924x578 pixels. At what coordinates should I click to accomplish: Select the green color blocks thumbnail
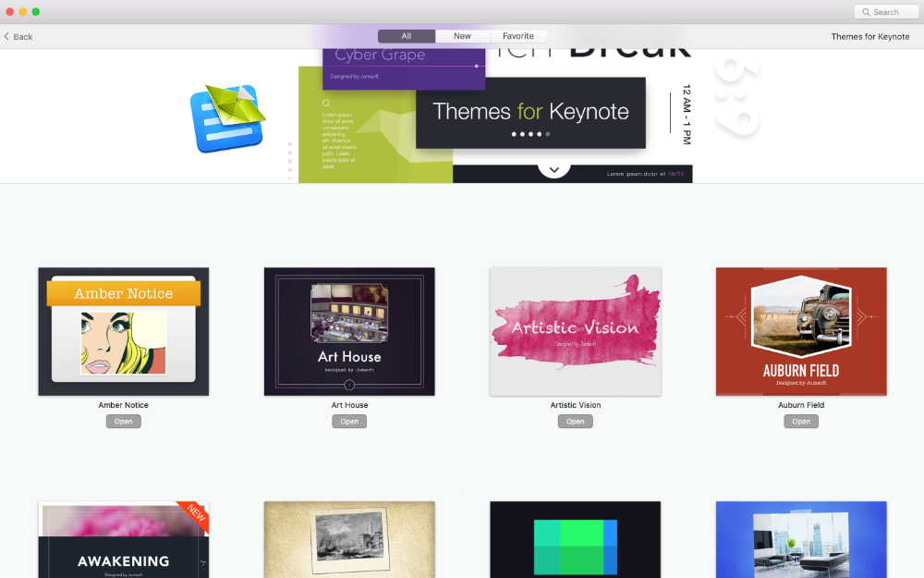pos(575,539)
